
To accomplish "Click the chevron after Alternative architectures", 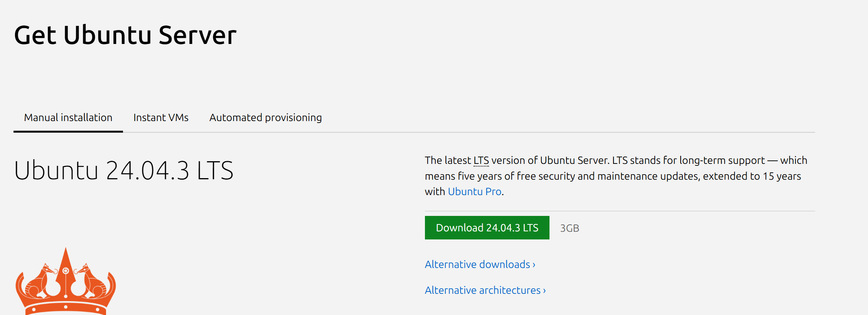I will point(544,291).
